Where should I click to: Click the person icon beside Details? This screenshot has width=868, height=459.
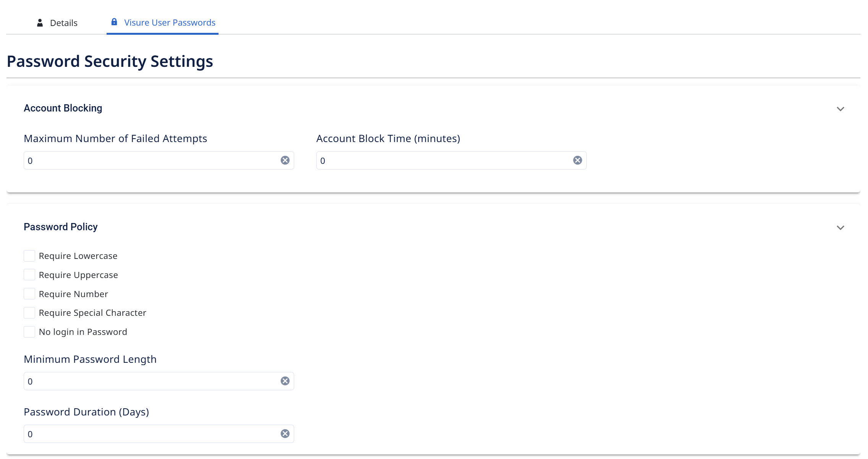[x=40, y=23]
